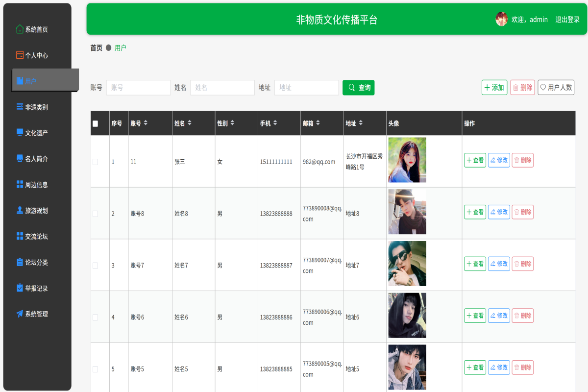Click the person icon beside 旅游规划
Screen dimensions: 588x392
20,210
